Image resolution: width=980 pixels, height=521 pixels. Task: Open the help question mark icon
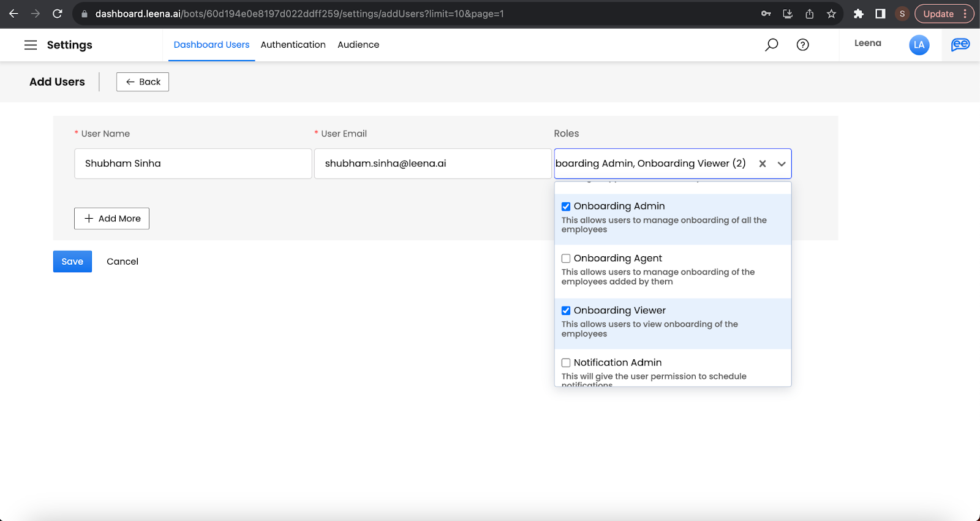(x=803, y=45)
